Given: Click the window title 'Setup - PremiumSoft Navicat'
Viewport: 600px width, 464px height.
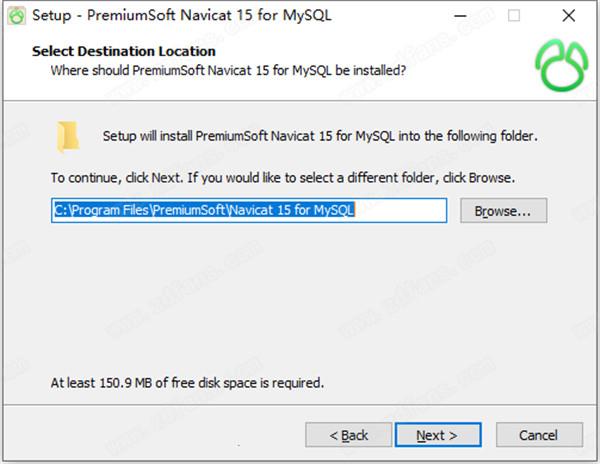Looking at the screenshot, I should tap(182, 16).
